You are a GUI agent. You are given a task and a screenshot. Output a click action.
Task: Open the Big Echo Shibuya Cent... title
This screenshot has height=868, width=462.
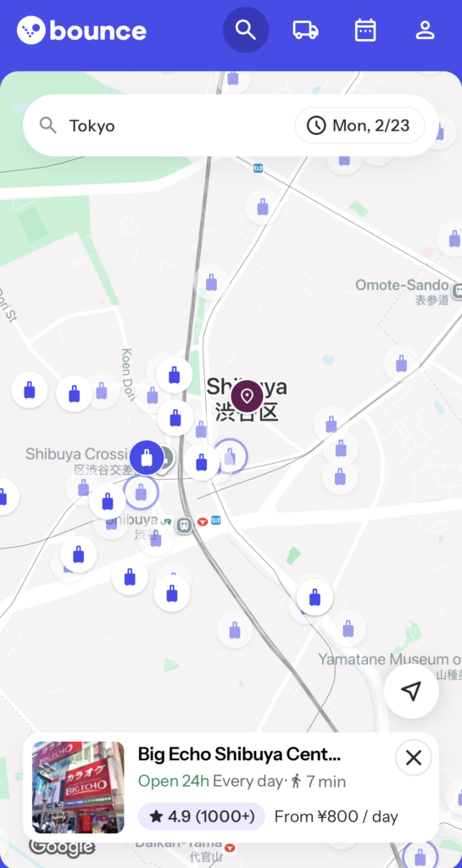click(x=239, y=754)
